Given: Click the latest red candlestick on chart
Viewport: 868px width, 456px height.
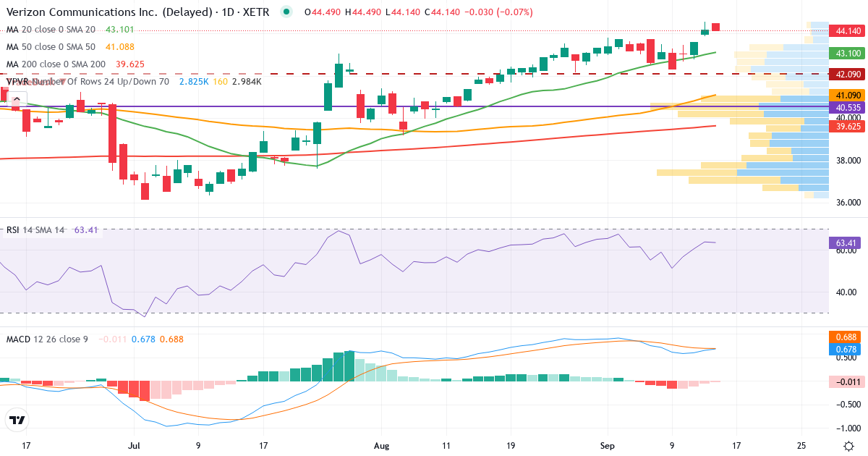Looking at the screenshot, I should pyautogui.click(x=715, y=27).
